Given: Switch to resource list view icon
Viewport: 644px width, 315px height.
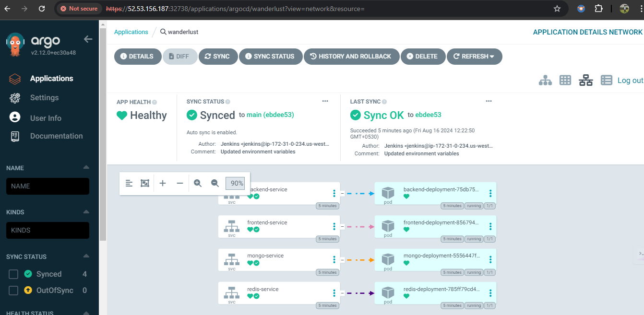Looking at the screenshot, I should 607,80.
